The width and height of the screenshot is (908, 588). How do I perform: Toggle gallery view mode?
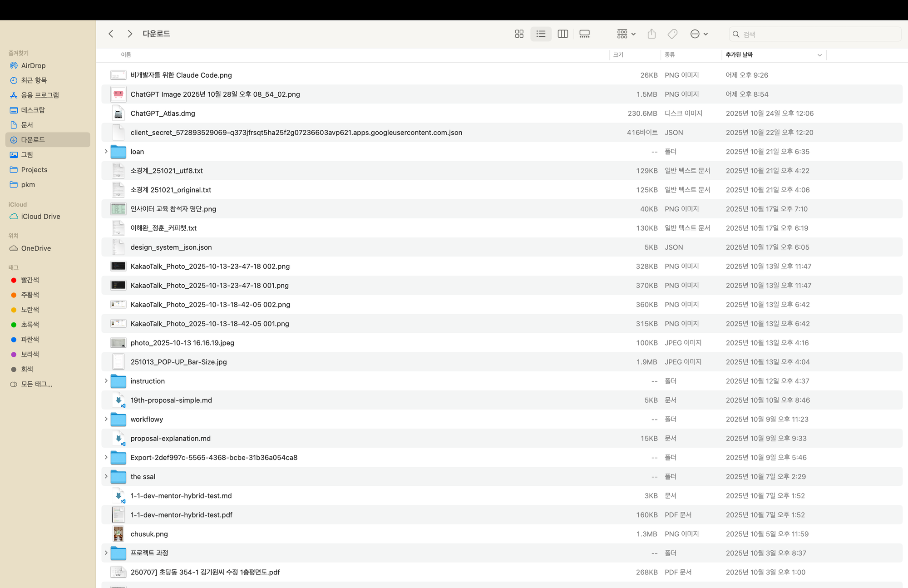click(x=584, y=34)
